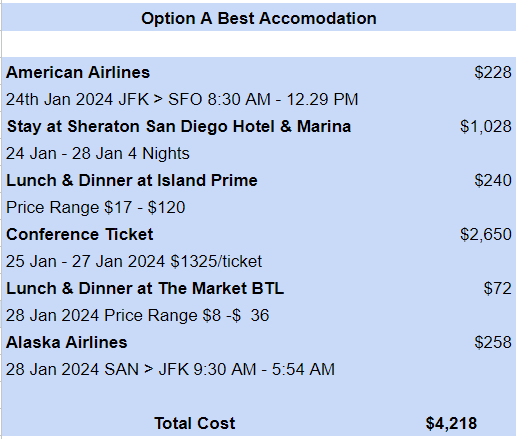Image resolution: width=520 pixels, height=439 pixels.
Task: Select the $1325/ticket conference dates cell
Action: (x=134, y=261)
